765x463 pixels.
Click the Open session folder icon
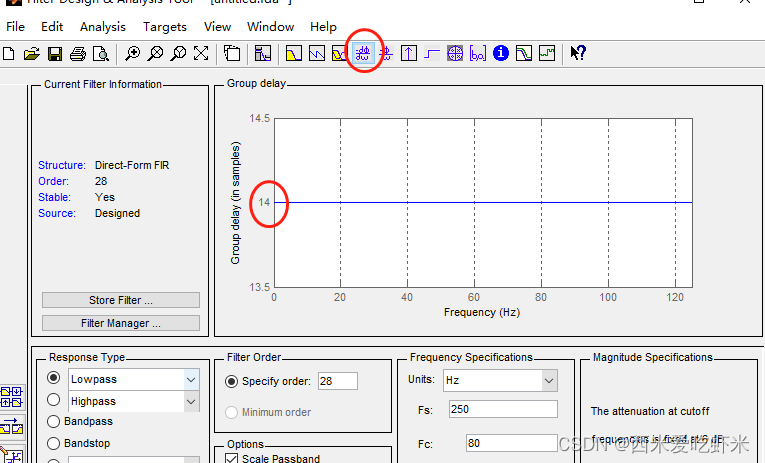tap(32, 53)
